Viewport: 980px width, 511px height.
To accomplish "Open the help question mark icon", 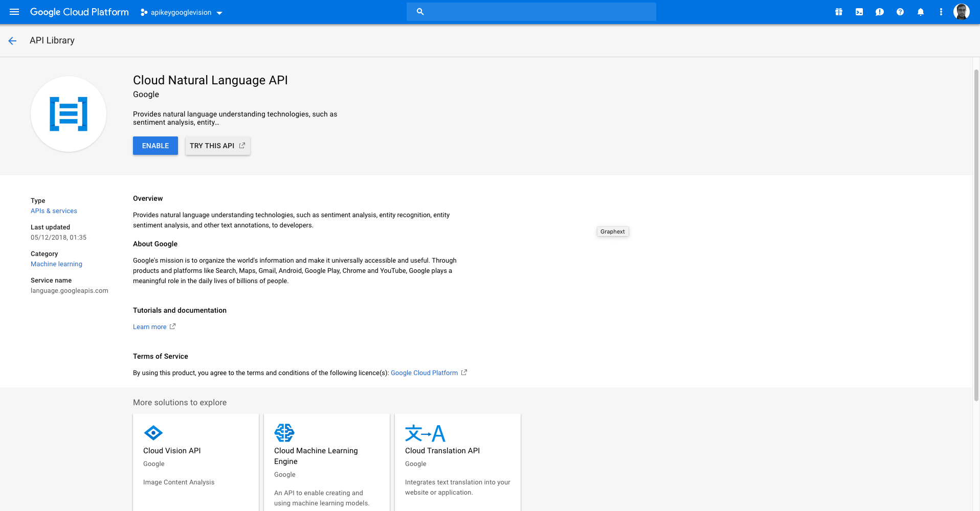I will tap(900, 12).
